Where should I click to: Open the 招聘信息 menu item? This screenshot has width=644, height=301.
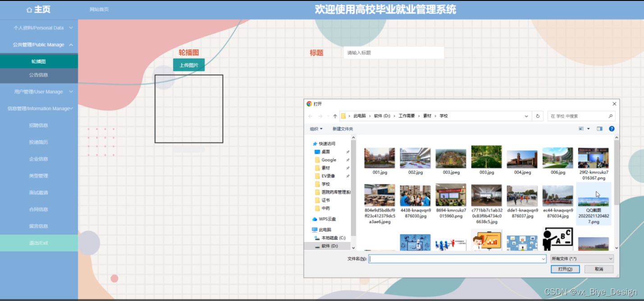(39, 125)
